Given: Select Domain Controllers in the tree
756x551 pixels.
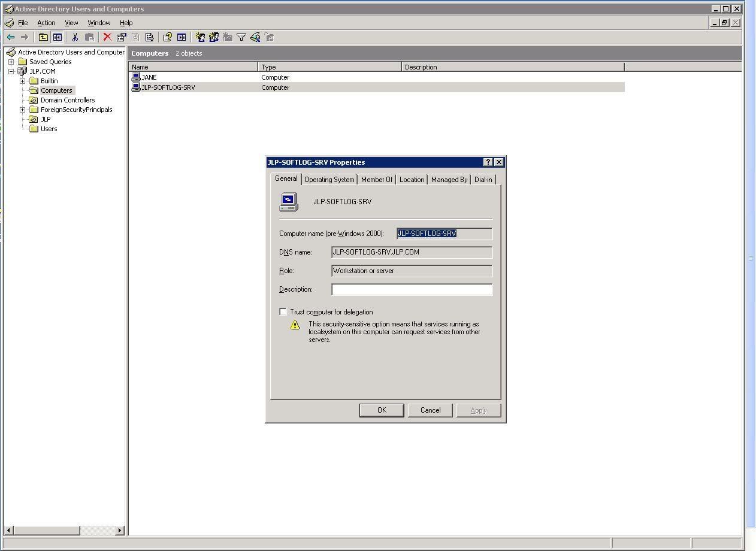Looking at the screenshot, I should pyautogui.click(x=67, y=100).
